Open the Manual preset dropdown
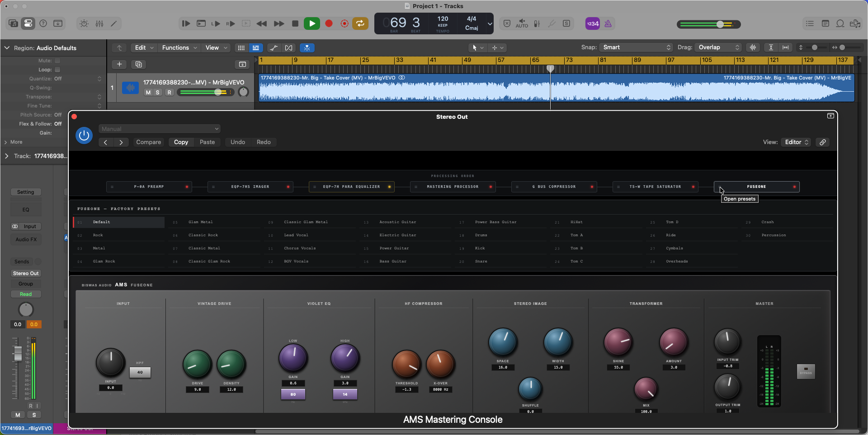Screen dimensions: 868x435 (x=160, y=129)
